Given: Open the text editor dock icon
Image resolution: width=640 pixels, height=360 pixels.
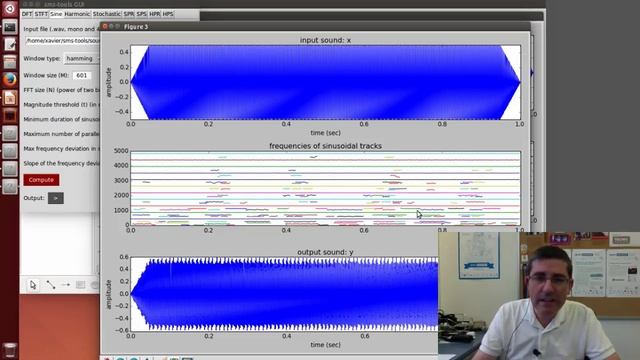Looking at the screenshot, I should [9, 44].
